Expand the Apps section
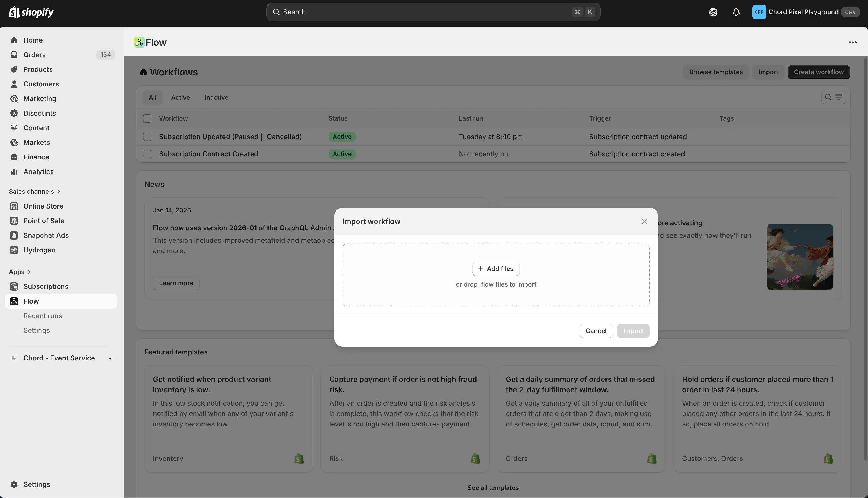This screenshot has width=868, height=498. point(20,272)
